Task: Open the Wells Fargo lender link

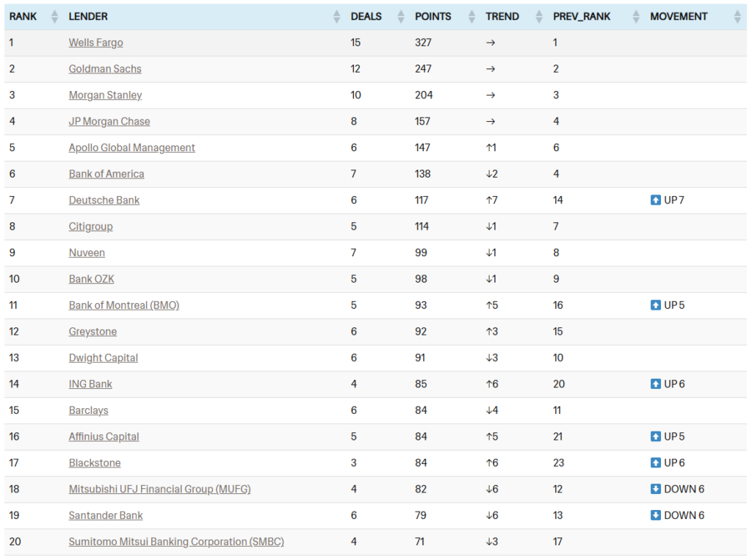Action: click(x=95, y=43)
